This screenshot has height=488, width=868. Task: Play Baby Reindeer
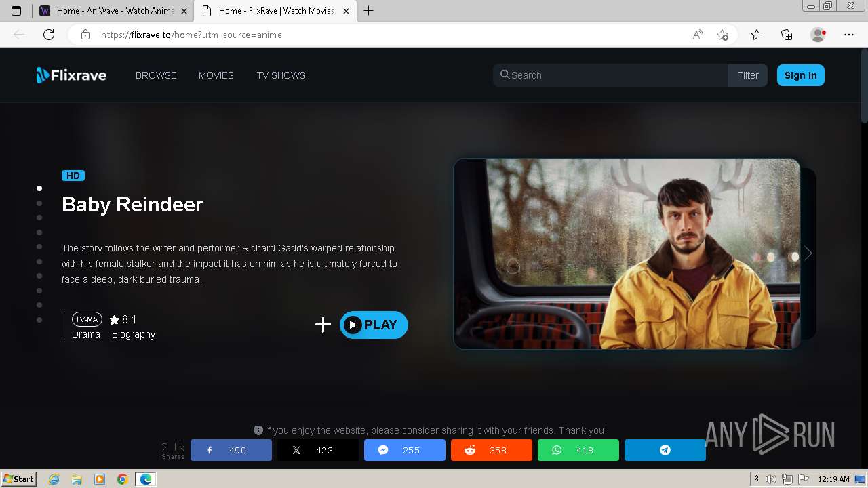click(x=374, y=325)
